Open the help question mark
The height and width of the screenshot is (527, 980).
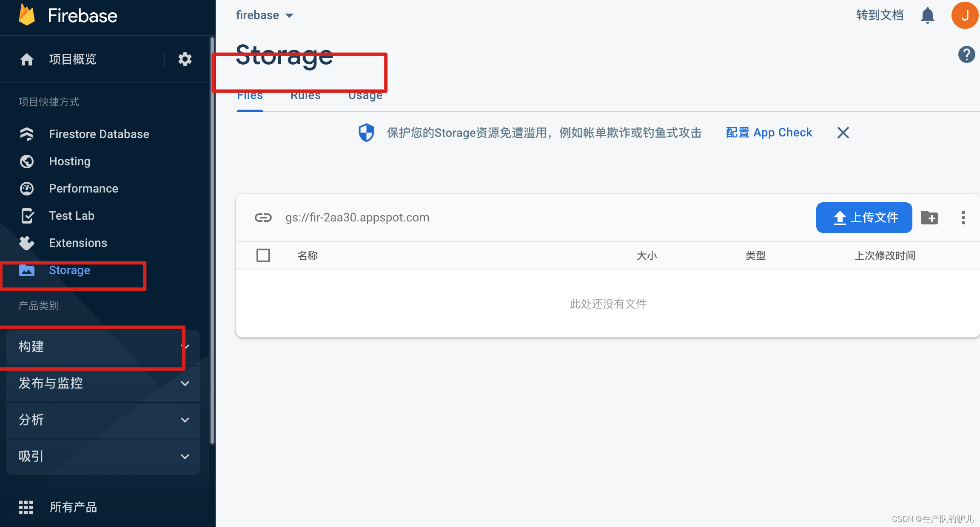pos(966,54)
